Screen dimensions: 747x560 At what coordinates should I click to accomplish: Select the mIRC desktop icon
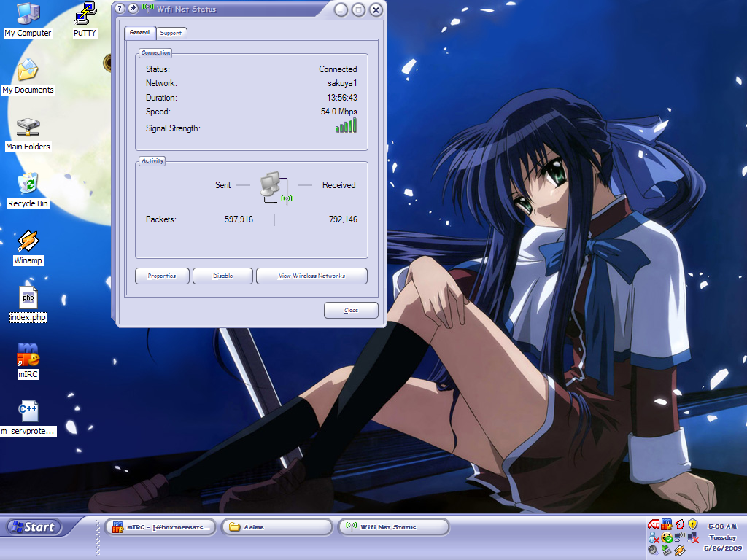[28, 362]
